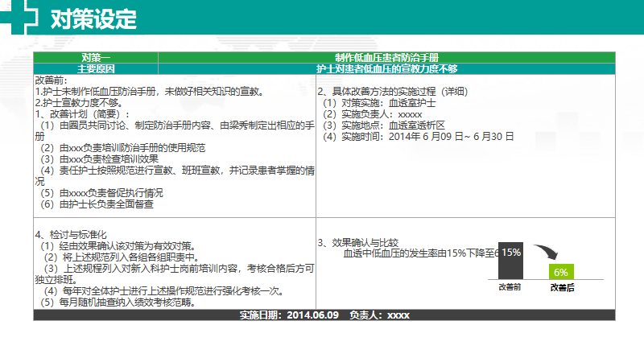Click the curved arrow above the chart

(x=546, y=251)
